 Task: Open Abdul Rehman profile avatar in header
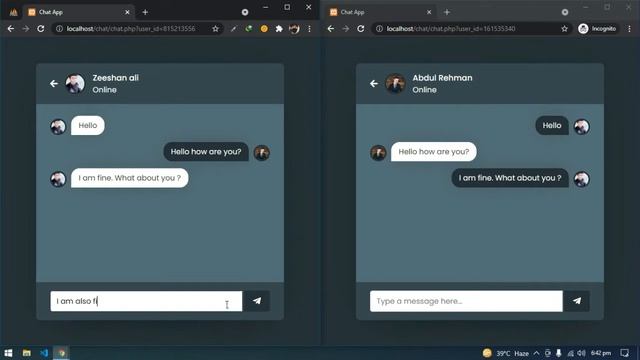click(x=395, y=84)
